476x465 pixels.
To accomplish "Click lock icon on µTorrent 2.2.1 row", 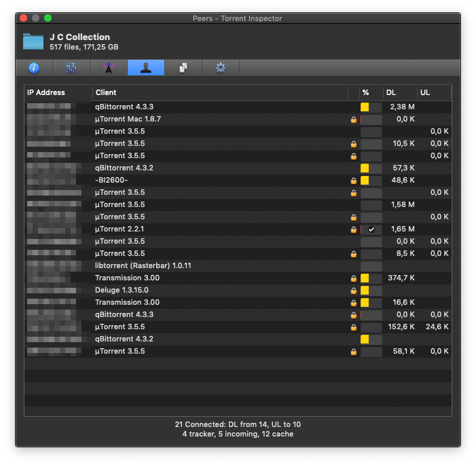I will pyautogui.click(x=353, y=229).
